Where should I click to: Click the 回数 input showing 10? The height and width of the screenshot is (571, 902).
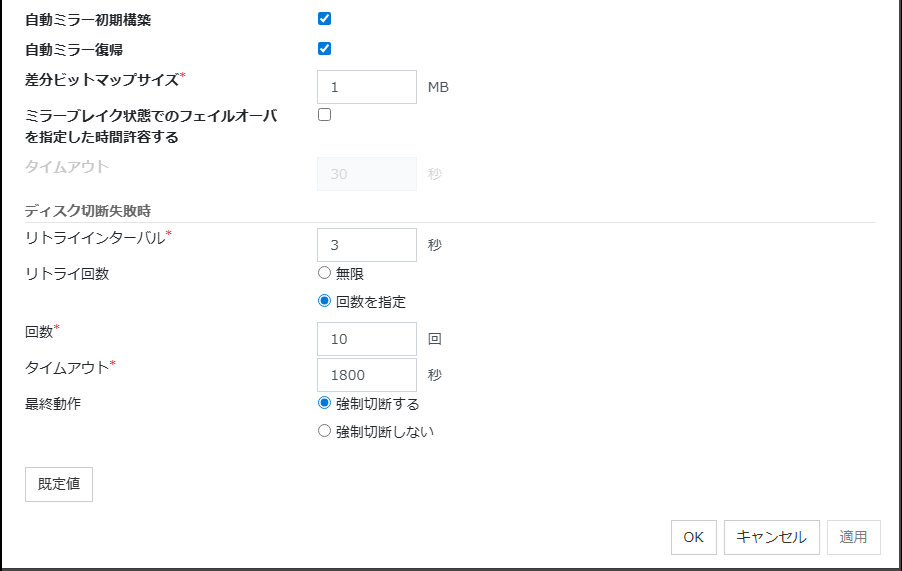[366, 339]
